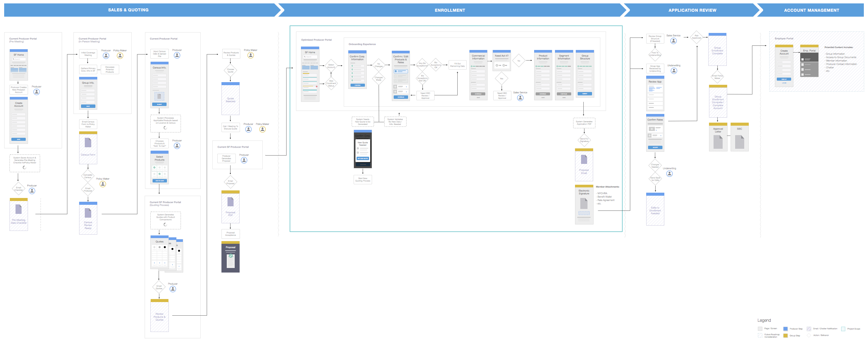Screen dimensions: 868x349
Task: Click 'Access to Group Documents' text
Action: pos(841,57)
